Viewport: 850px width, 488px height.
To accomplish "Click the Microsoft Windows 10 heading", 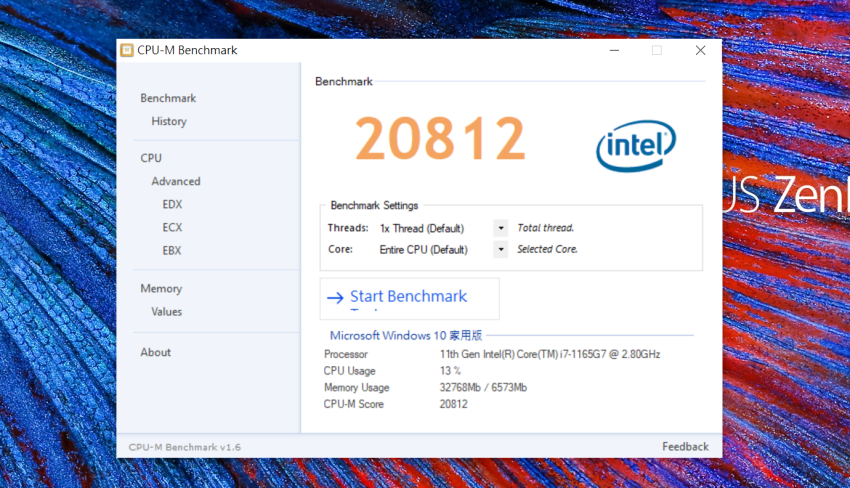I will pos(405,336).
